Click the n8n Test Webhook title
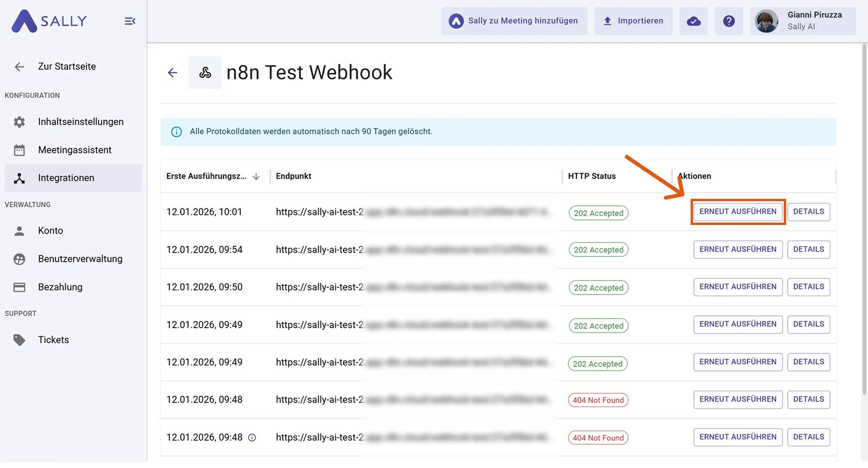Screen dimensions: 868x468 point(309,72)
